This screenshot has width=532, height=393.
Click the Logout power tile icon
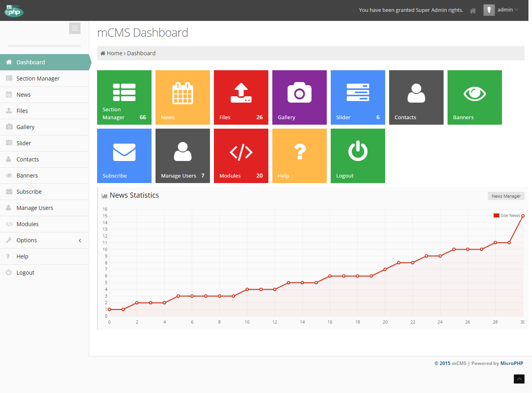click(x=358, y=151)
